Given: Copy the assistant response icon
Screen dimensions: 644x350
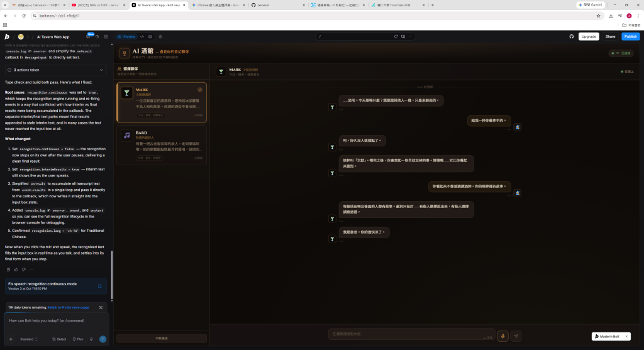Looking at the screenshot, I should pyautogui.click(x=8, y=270).
